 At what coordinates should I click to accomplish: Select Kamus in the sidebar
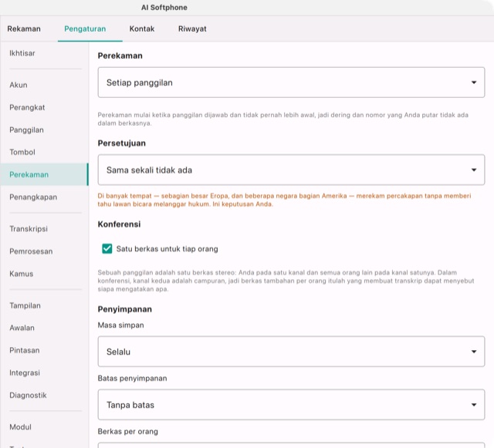44,274
